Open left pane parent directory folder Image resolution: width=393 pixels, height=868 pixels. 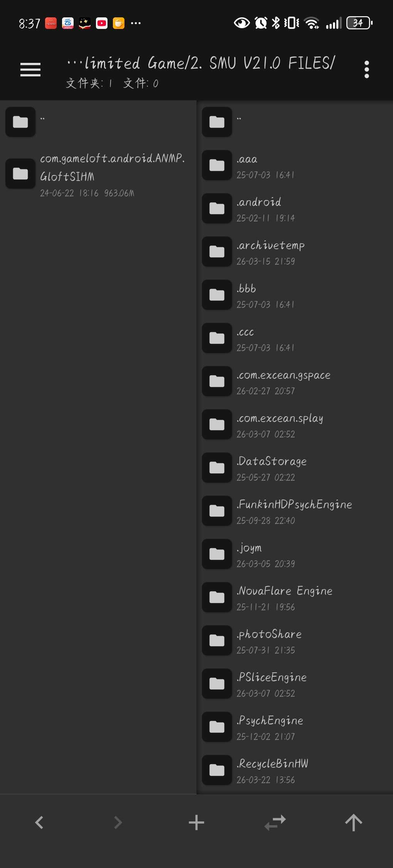[98, 122]
